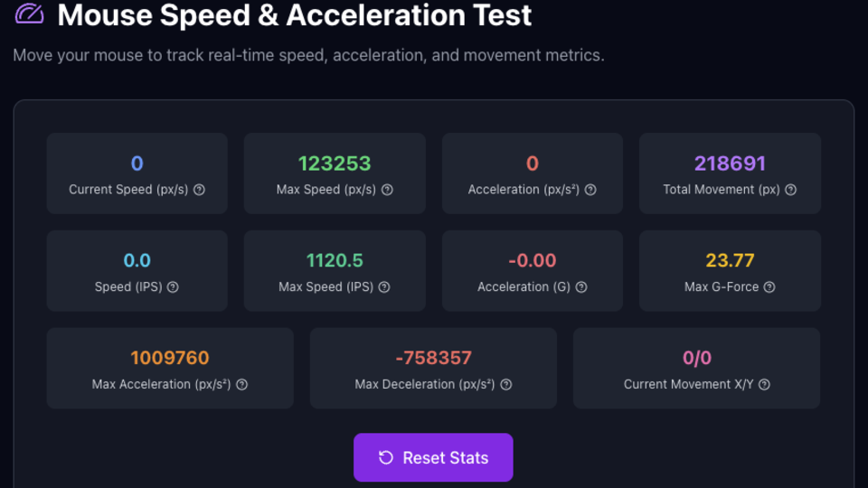Open the Max G-Force help icon

(x=769, y=287)
